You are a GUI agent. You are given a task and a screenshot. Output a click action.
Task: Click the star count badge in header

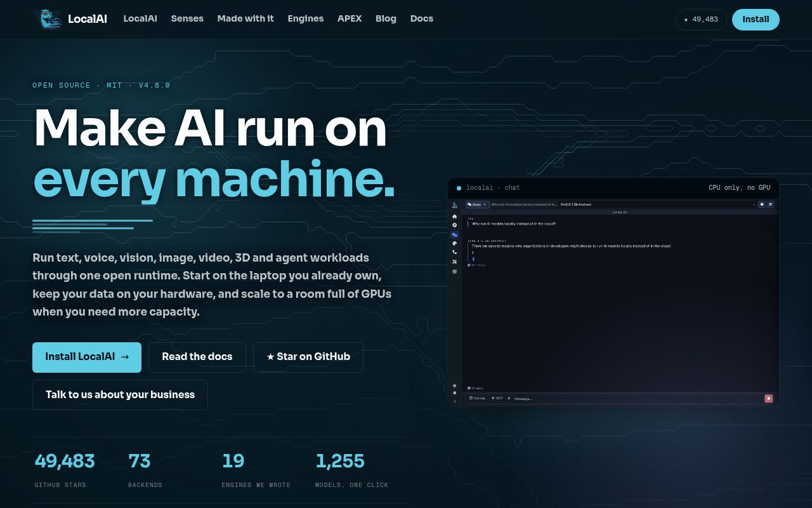701,20
